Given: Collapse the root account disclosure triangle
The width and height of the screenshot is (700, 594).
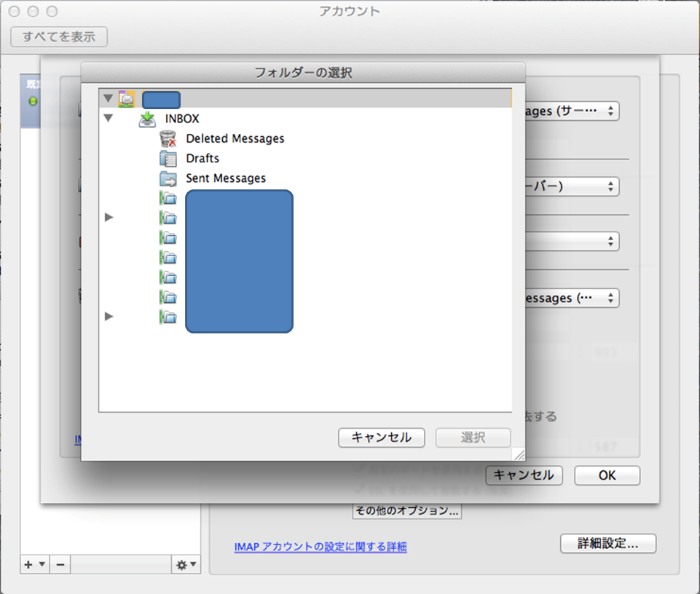Looking at the screenshot, I should tap(109, 98).
